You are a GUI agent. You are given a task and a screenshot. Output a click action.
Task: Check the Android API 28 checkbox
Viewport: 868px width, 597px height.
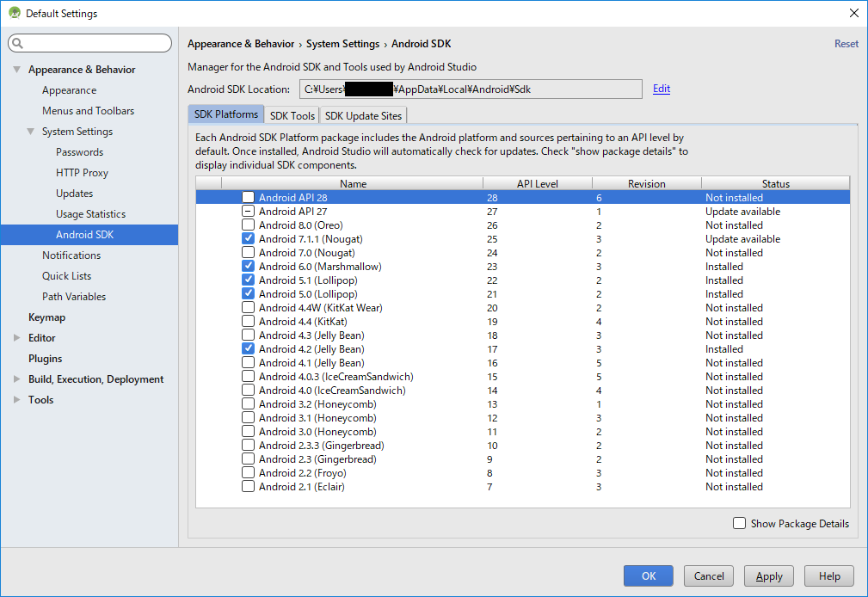248,197
